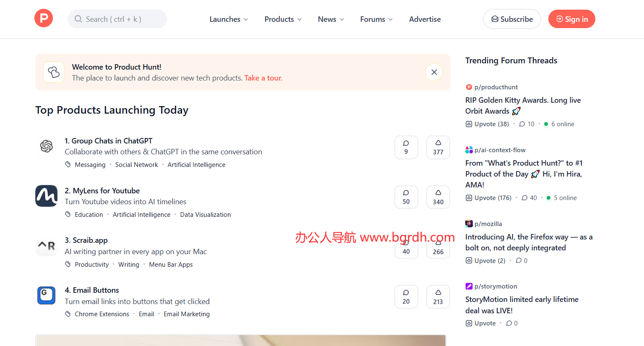Click the magnifier icon in search bar

pos(78,19)
